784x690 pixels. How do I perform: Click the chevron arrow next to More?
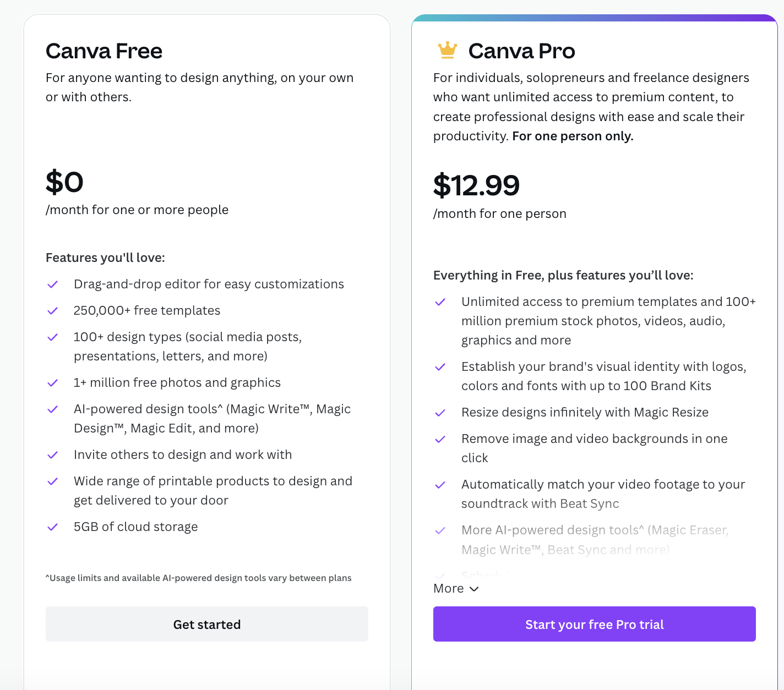474,589
